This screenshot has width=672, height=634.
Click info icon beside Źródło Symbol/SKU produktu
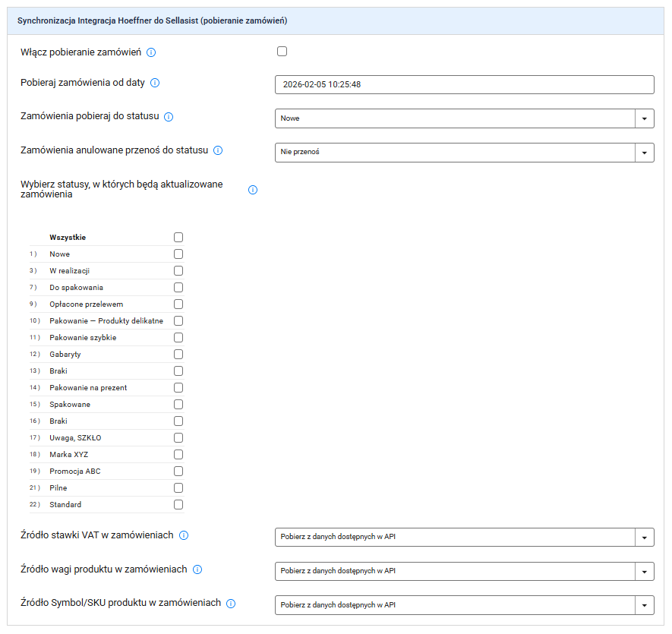tap(231, 604)
